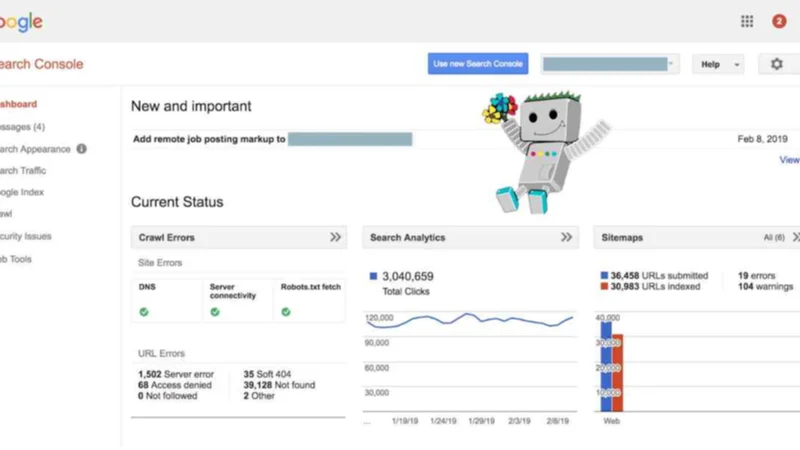The image size is (800, 450).
Task: Click the Site Errors label
Action: point(160,263)
